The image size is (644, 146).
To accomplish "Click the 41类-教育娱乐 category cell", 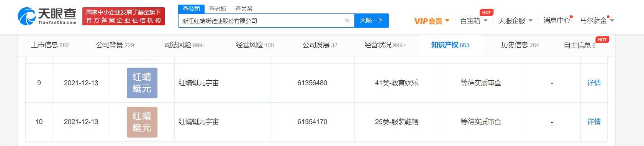I will pyautogui.click(x=397, y=83).
